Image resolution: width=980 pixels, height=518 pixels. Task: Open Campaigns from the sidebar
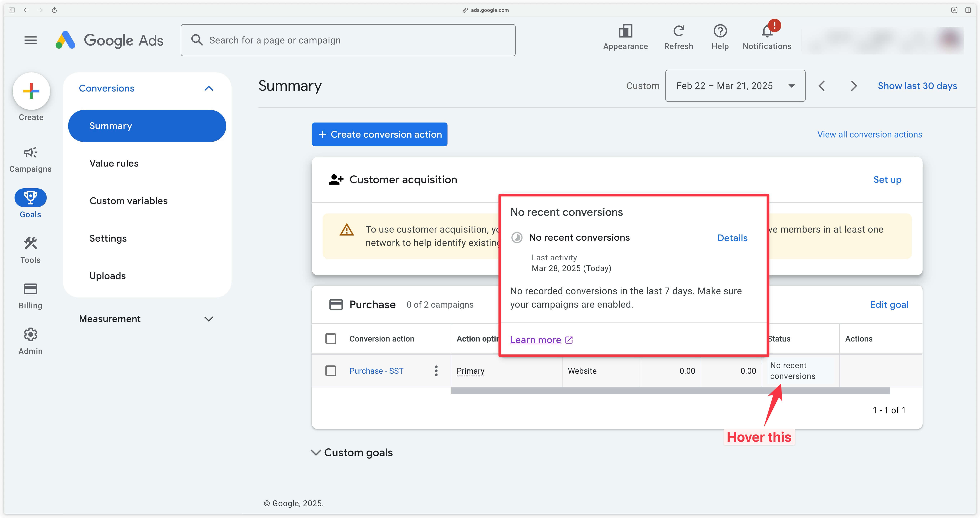pos(30,160)
